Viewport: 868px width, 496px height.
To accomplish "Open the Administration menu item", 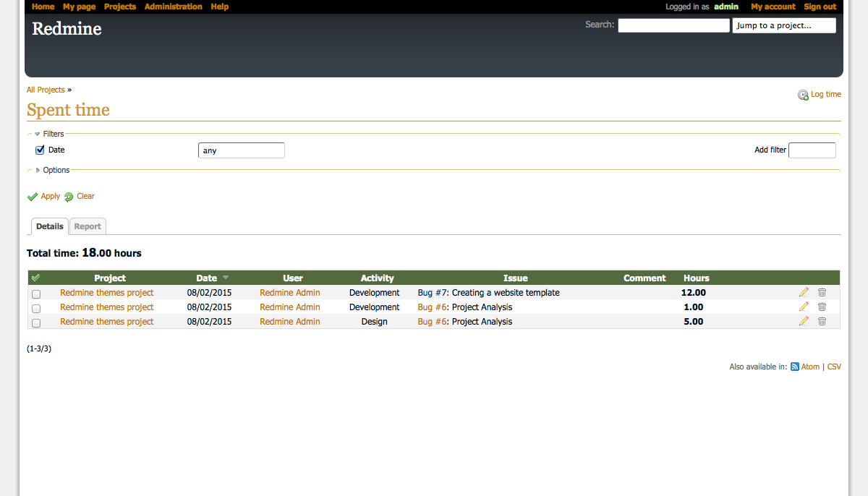I will coord(174,7).
